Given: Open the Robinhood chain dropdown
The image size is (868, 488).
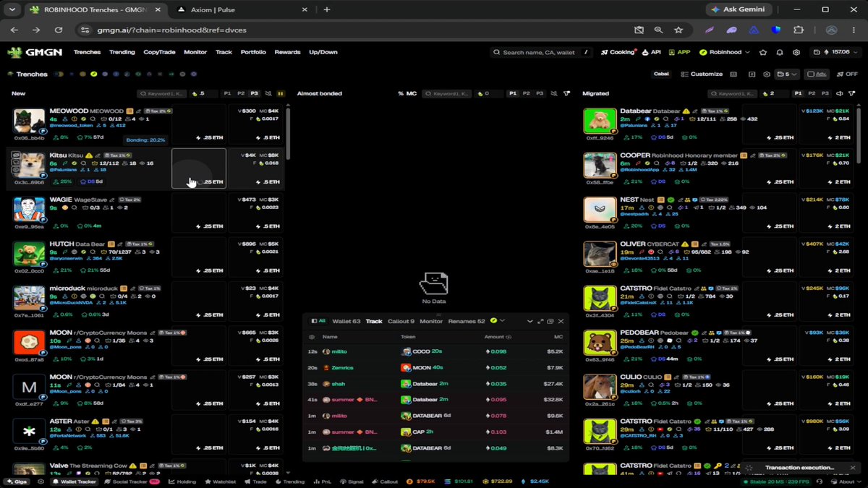Looking at the screenshot, I should point(726,52).
